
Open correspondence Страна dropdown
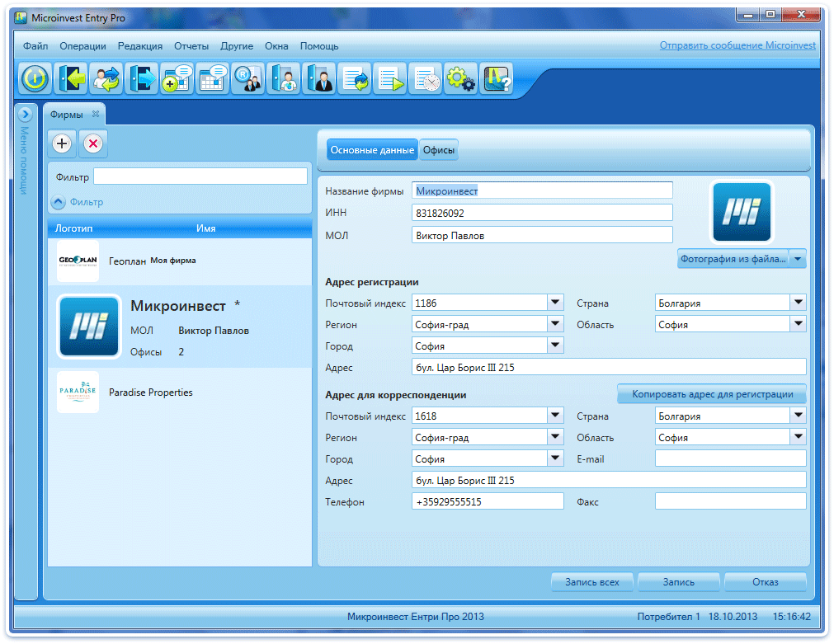(x=799, y=416)
